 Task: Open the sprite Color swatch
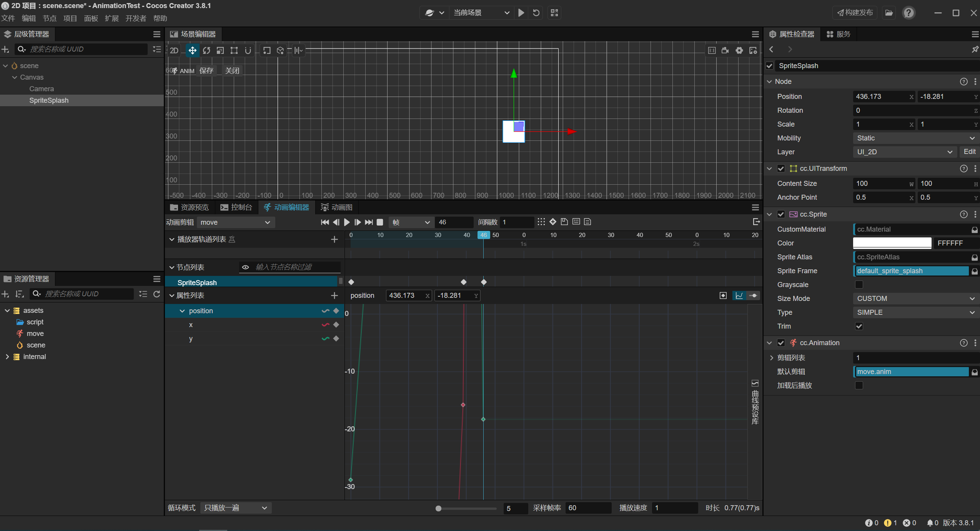pyautogui.click(x=892, y=243)
